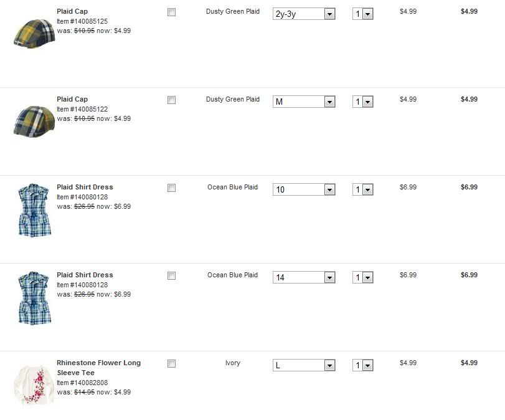Viewport: 505px width, 420px height.
Task: Expand the size dropdown showing M
Action: tap(304, 102)
